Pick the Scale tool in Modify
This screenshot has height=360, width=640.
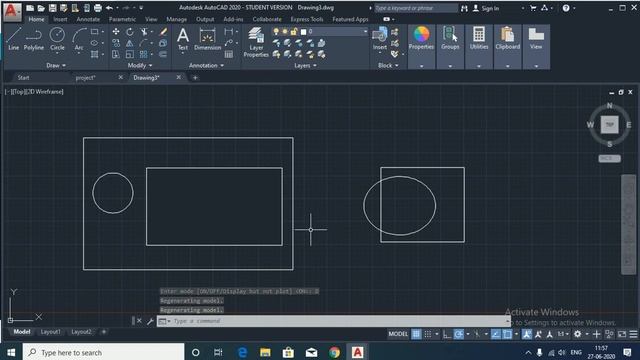click(x=130, y=54)
